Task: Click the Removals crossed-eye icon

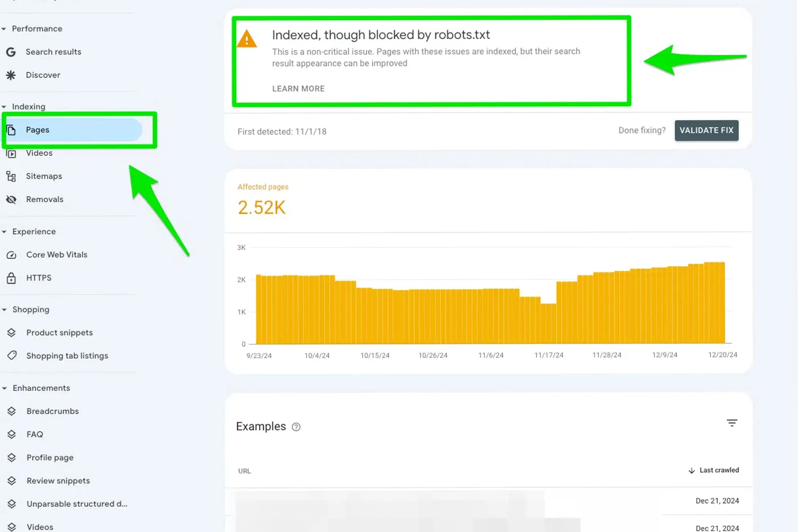Action: click(x=11, y=199)
